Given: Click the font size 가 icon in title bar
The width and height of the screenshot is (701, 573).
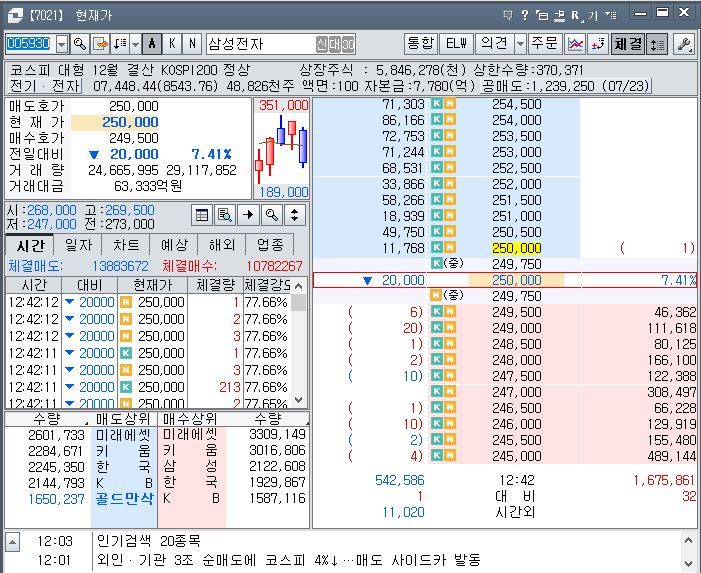Looking at the screenshot, I should pos(593,16).
